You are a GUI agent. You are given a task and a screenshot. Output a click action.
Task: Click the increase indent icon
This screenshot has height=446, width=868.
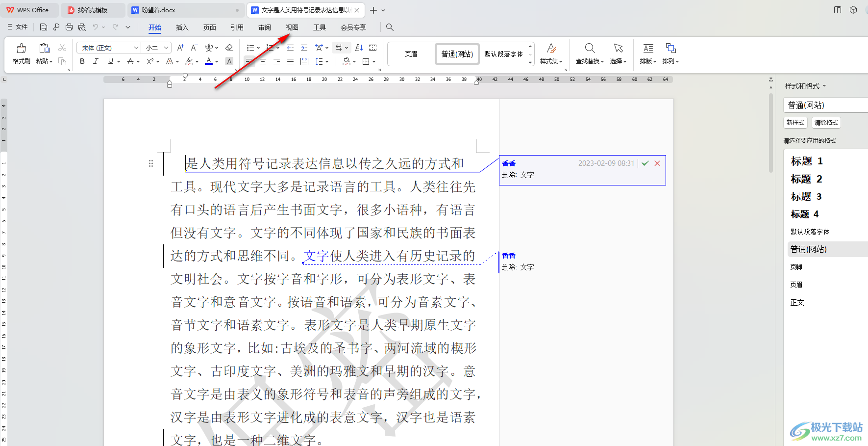[304, 48]
